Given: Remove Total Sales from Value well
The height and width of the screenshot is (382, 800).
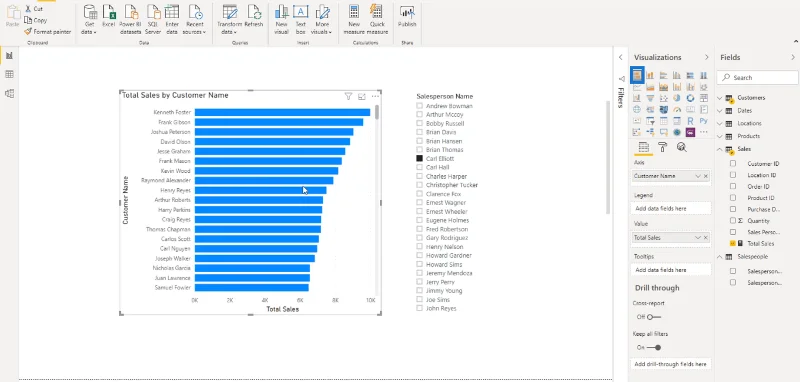Looking at the screenshot, I should pos(706,238).
